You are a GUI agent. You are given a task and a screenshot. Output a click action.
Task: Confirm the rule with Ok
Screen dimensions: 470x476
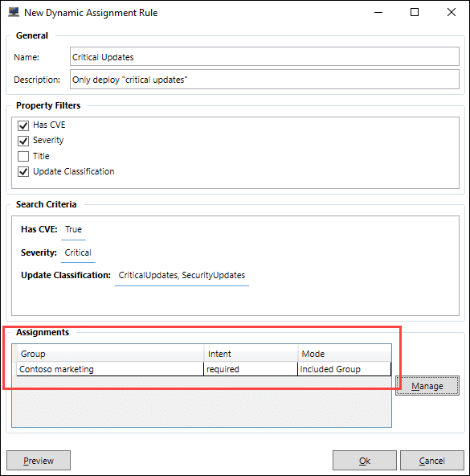coord(365,461)
